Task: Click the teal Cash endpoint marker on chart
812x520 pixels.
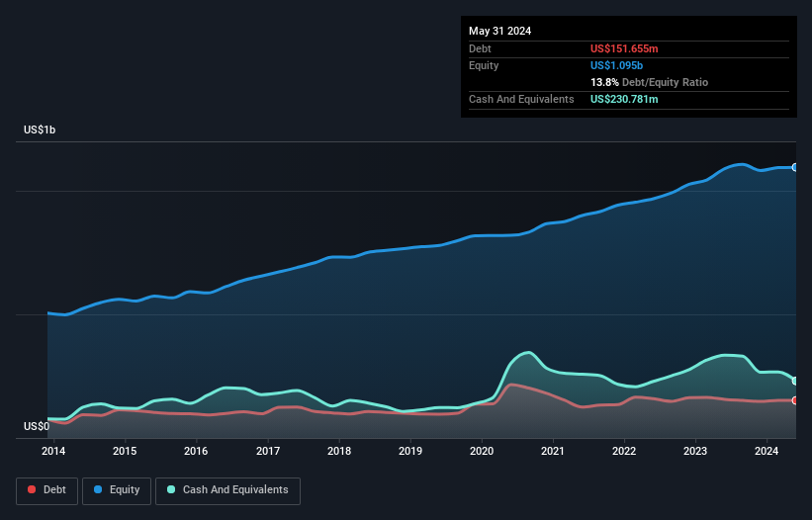Action: tap(795, 381)
